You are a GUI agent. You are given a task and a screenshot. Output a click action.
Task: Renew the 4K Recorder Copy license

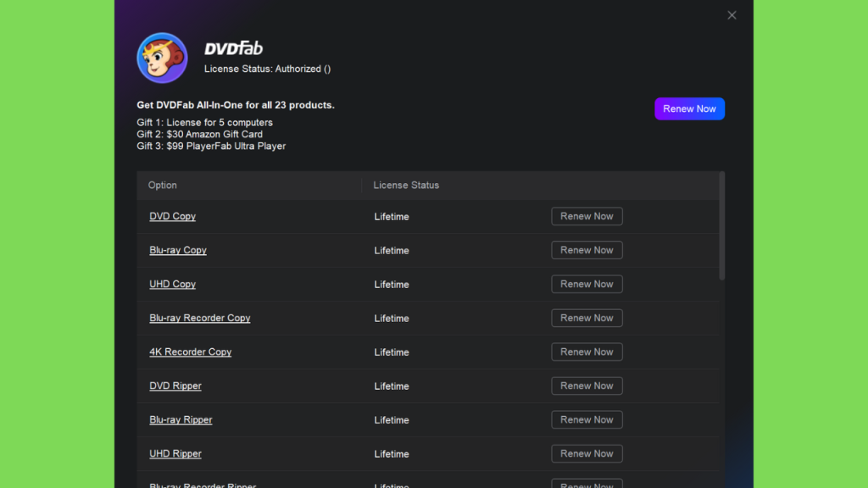587,352
